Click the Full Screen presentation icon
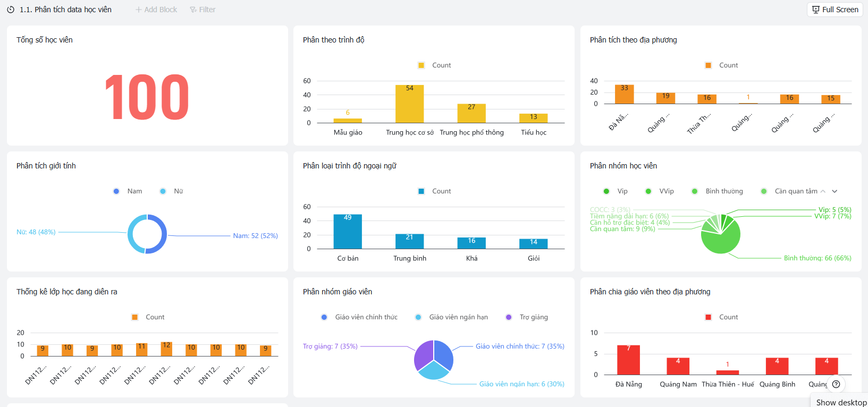Image resolution: width=868 pixels, height=407 pixels. point(816,10)
